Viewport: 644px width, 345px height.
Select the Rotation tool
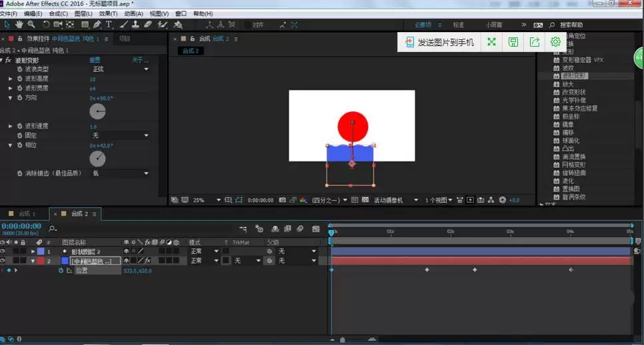coord(45,25)
